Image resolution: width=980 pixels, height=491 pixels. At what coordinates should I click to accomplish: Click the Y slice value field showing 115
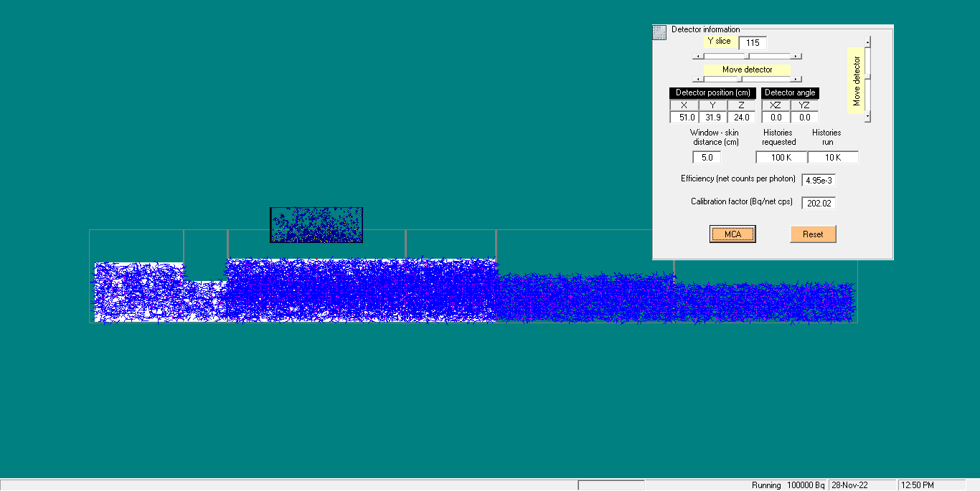(x=753, y=43)
